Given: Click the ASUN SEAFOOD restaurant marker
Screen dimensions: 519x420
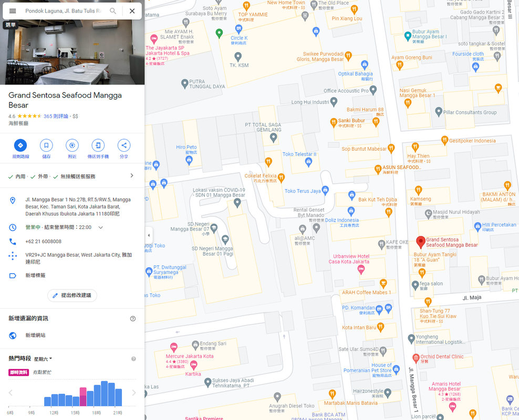Looking at the screenshot, I should (x=378, y=170).
